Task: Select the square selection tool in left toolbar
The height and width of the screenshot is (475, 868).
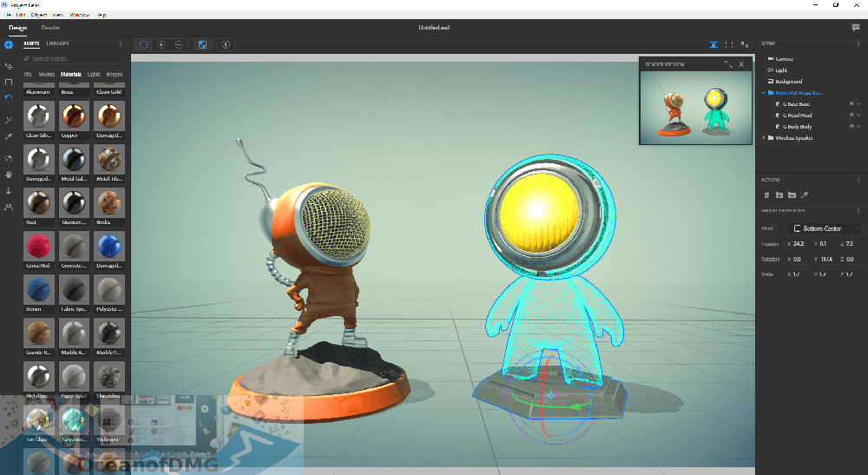Action: click(x=9, y=82)
